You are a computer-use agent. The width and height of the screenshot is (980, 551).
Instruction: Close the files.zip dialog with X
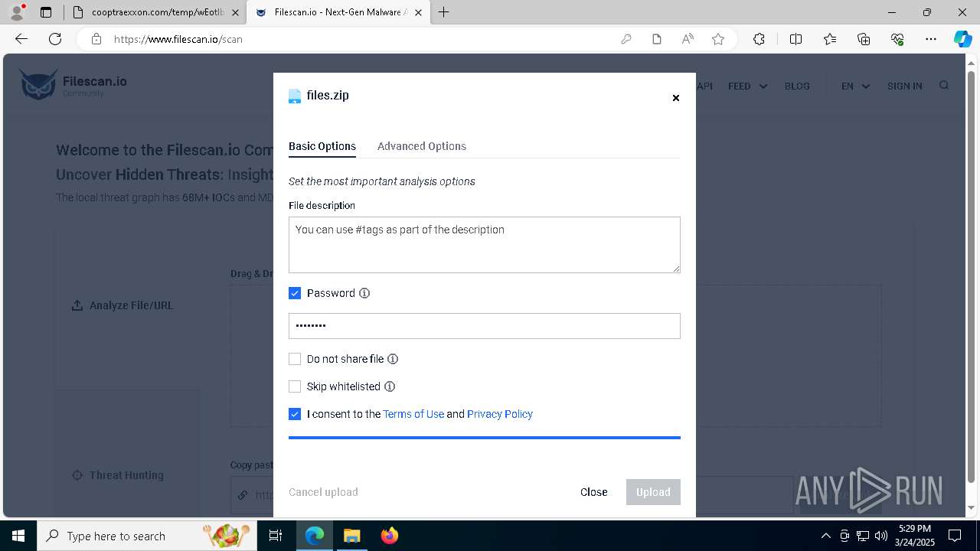point(675,98)
